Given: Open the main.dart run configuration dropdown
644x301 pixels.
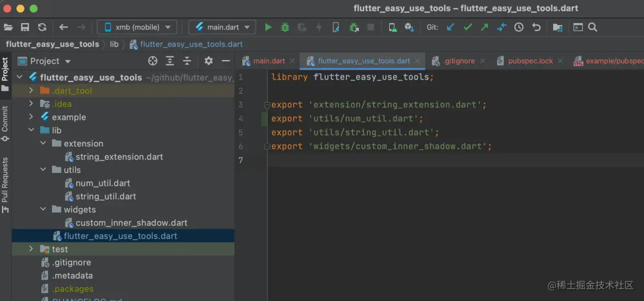Looking at the screenshot, I should pos(222,27).
